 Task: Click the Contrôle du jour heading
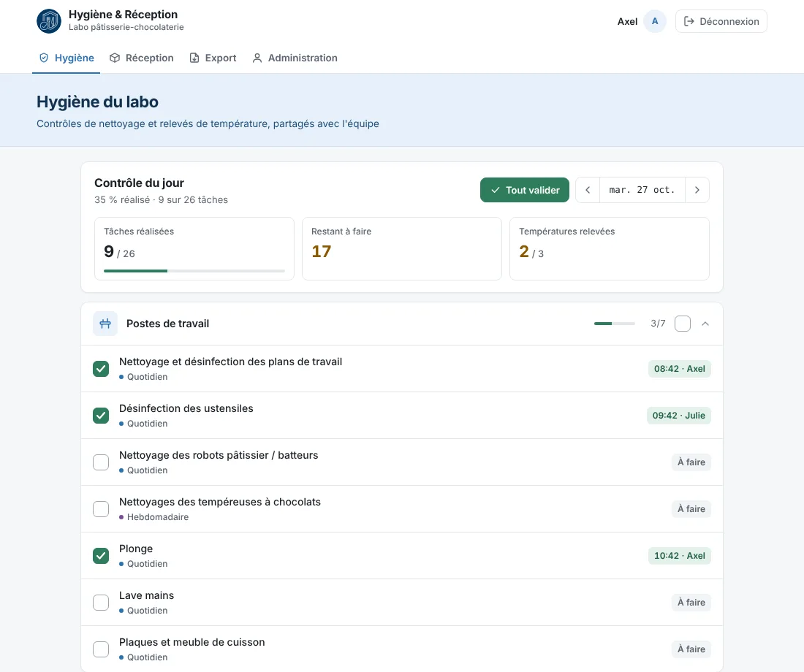click(x=139, y=183)
